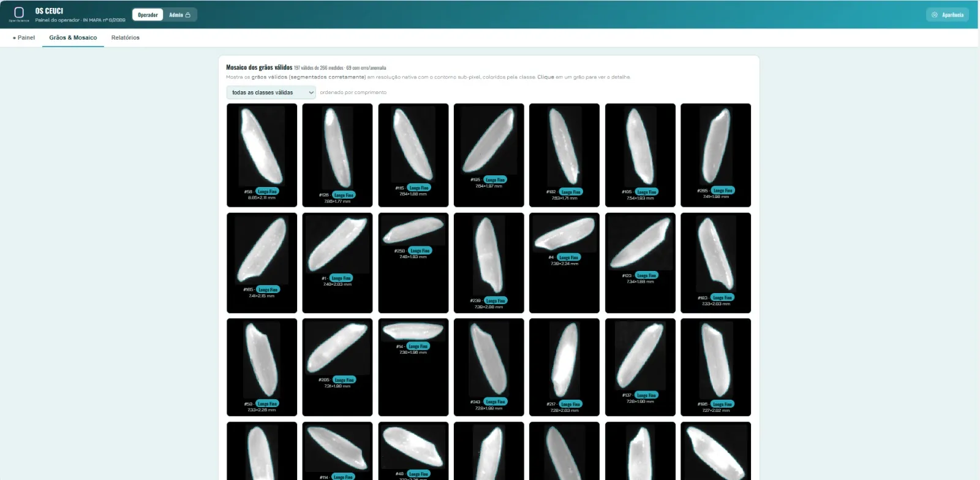Click the Longo Fino badge of grain #14
Viewport: 980px width, 480px height.
click(x=418, y=346)
